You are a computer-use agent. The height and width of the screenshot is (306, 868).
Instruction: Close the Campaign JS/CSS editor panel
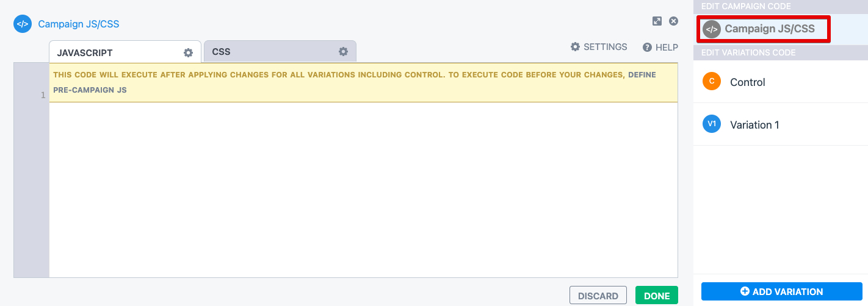(674, 21)
